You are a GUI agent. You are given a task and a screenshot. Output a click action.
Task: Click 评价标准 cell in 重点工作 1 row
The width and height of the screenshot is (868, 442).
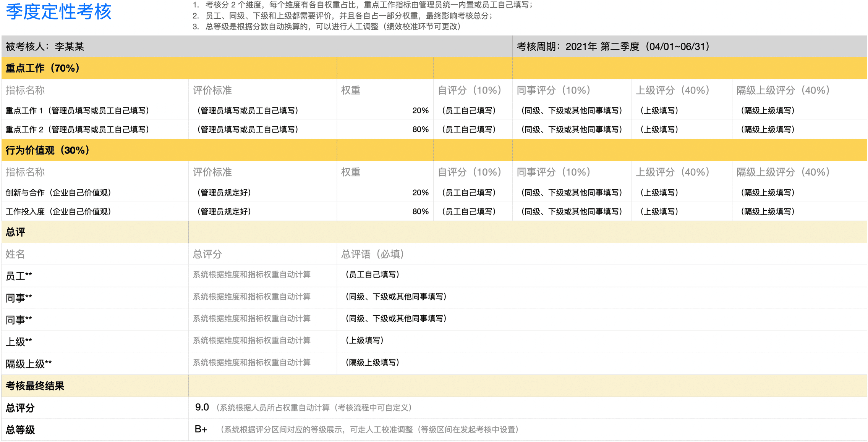[x=262, y=111]
